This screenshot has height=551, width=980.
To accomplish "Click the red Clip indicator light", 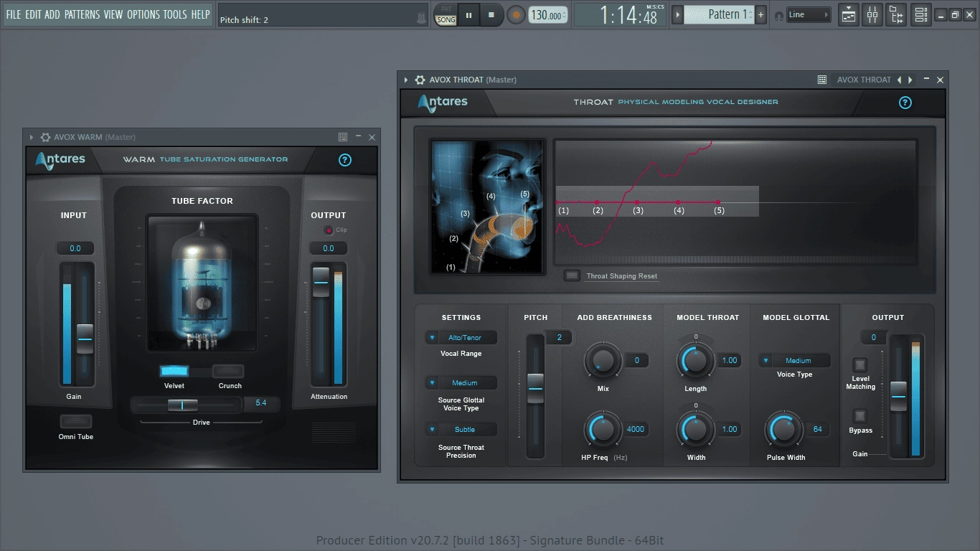I will pyautogui.click(x=329, y=230).
